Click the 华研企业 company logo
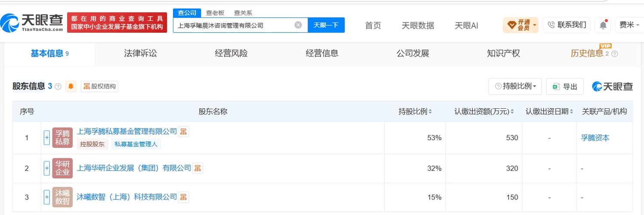This screenshot has height=215, width=644. pos(62,168)
